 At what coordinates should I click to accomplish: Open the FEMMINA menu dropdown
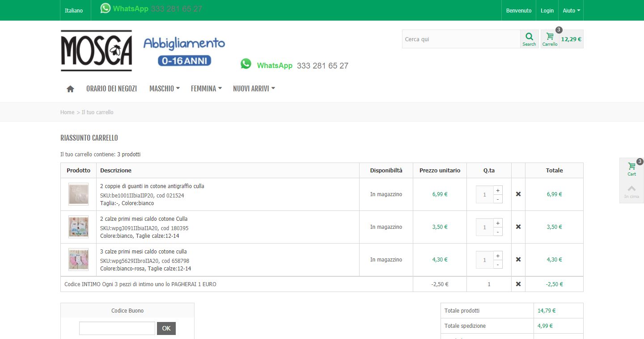[x=206, y=89]
